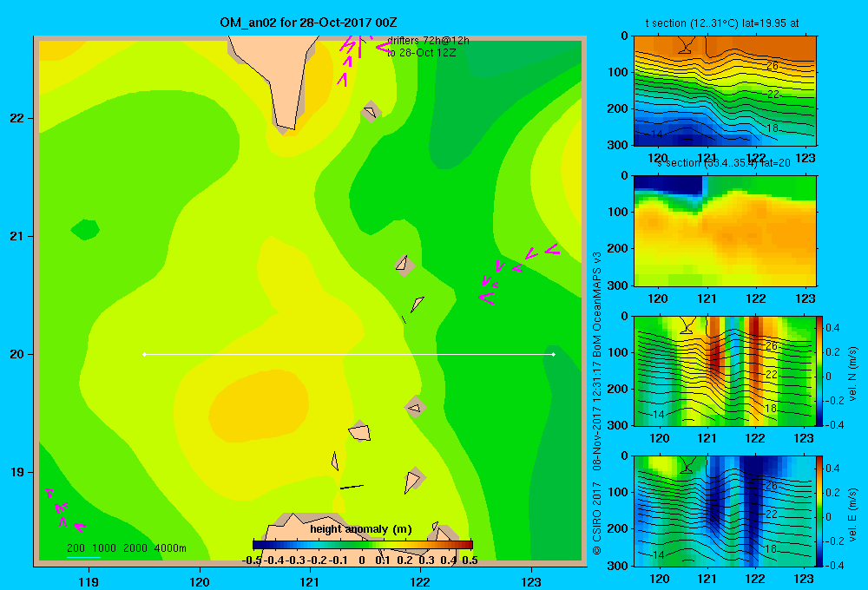Select the 'drifters 72h@12h' legend text
This screenshot has width=868, height=590.
pyautogui.click(x=428, y=41)
